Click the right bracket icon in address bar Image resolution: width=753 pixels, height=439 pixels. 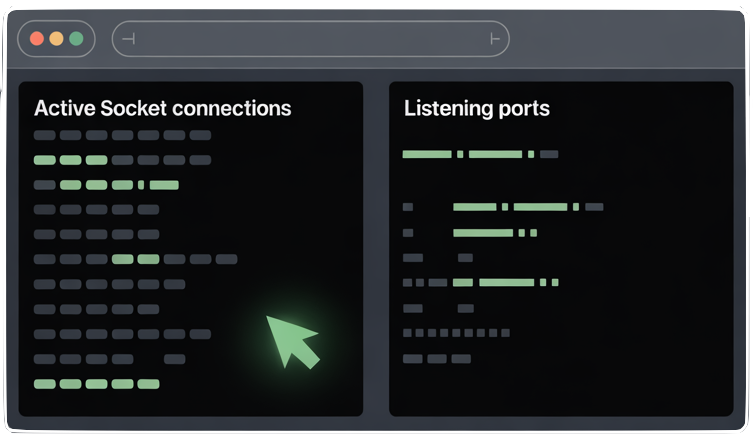click(494, 39)
